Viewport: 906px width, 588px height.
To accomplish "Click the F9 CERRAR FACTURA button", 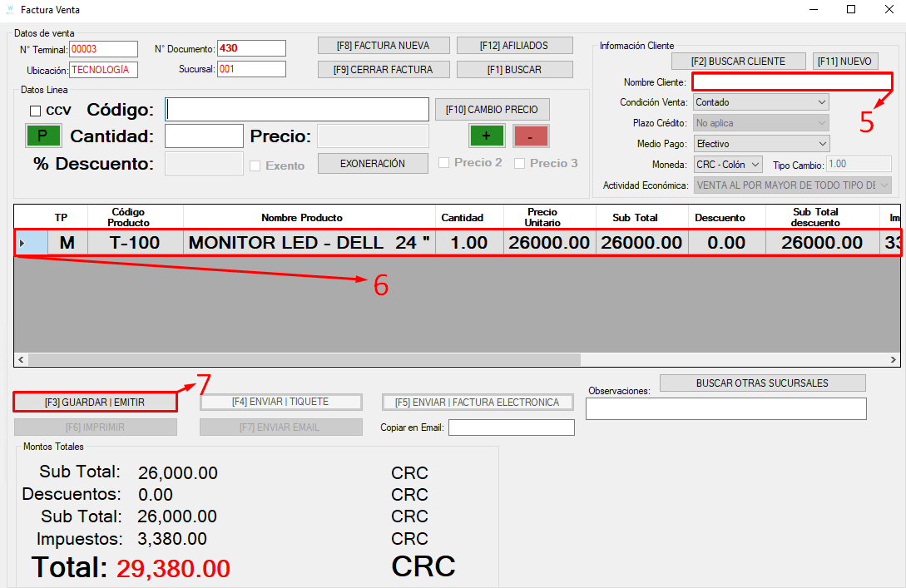I will tap(384, 69).
